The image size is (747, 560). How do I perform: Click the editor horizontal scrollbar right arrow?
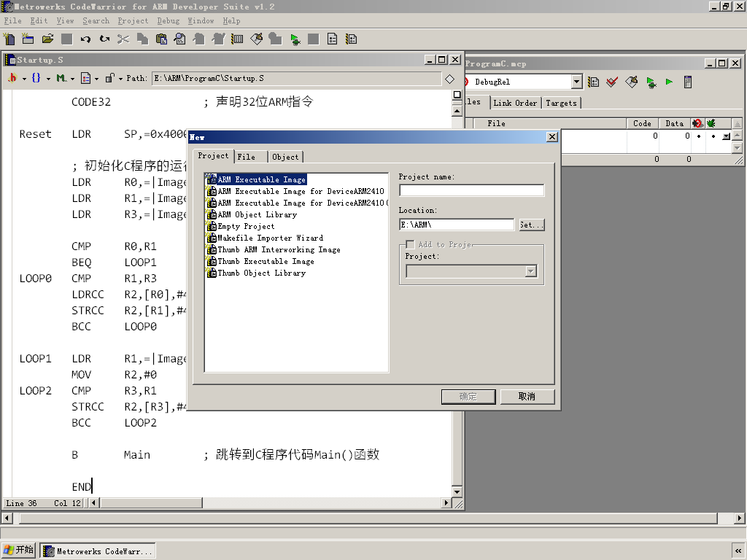coord(446,503)
